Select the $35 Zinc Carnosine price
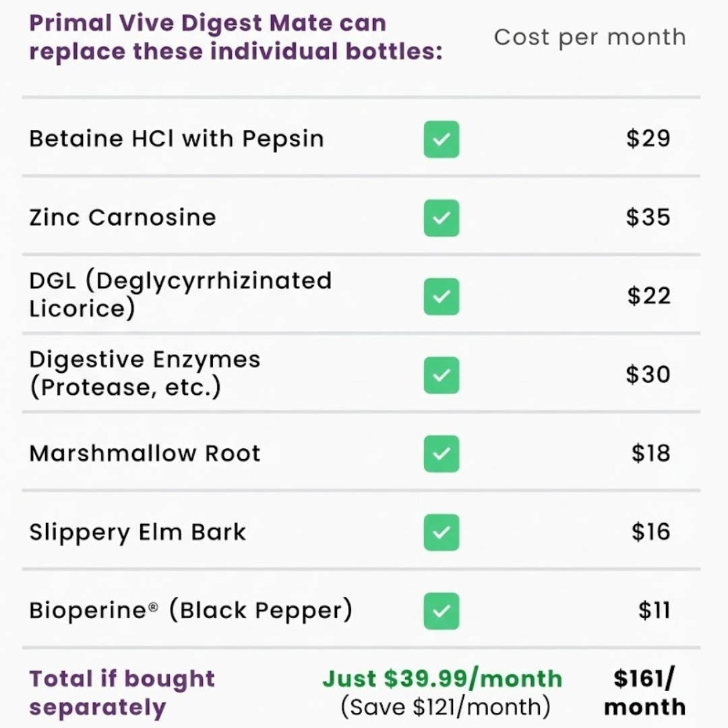The image size is (728, 728). coord(648,218)
